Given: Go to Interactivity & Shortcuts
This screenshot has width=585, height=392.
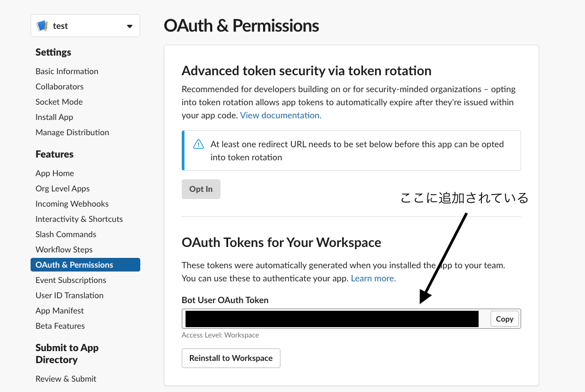Looking at the screenshot, I should coord(79,219).
